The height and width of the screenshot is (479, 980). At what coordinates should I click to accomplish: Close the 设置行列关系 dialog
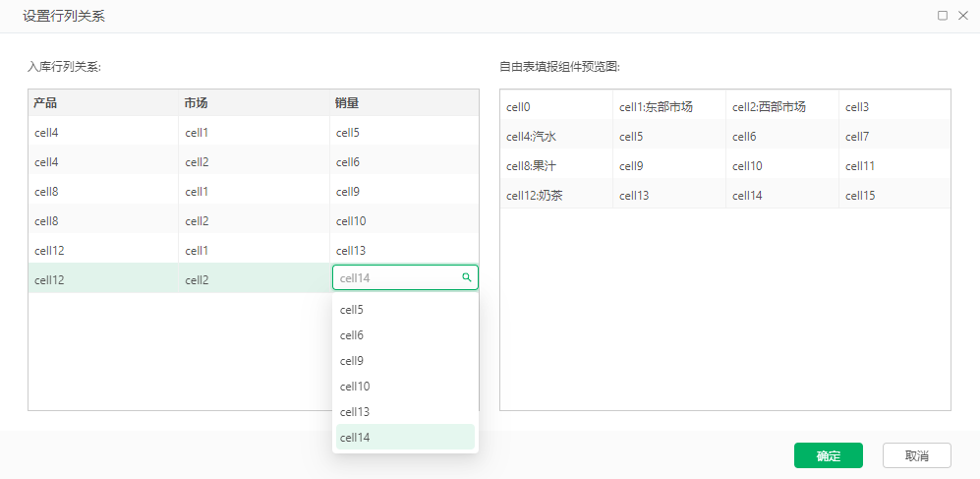tap(962, 16)
